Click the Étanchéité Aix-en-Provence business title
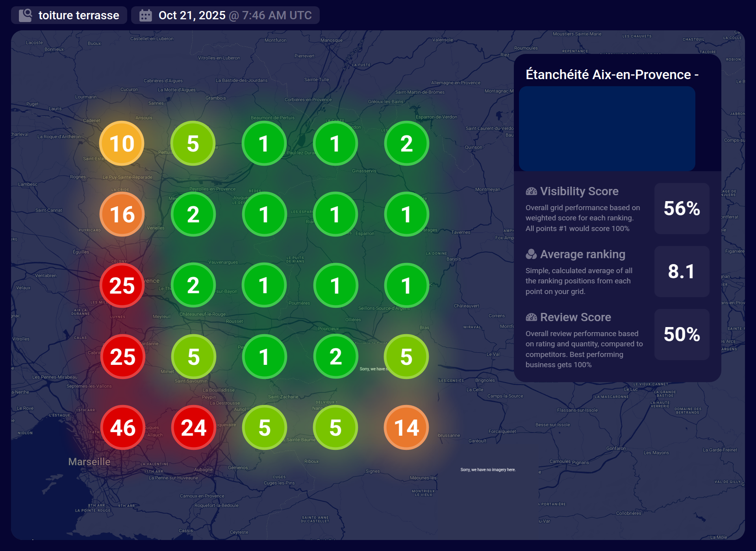 point(612,74)
